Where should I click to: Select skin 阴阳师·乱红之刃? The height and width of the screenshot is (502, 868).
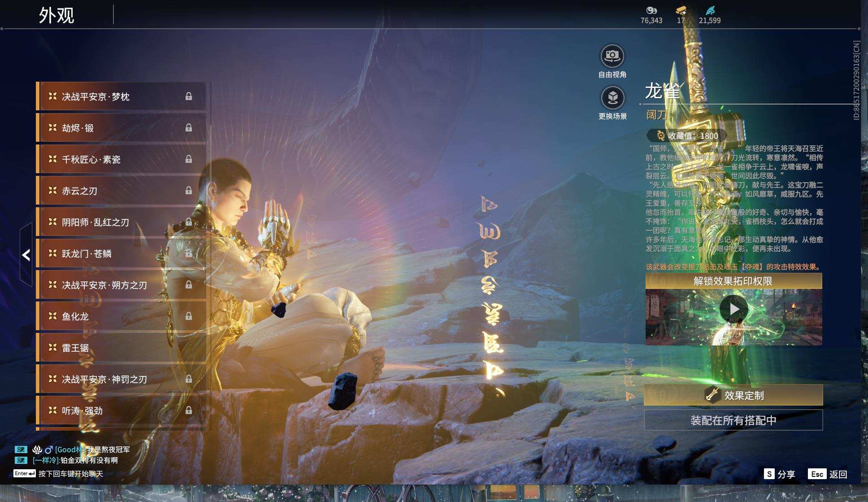[x=121, y=222]
